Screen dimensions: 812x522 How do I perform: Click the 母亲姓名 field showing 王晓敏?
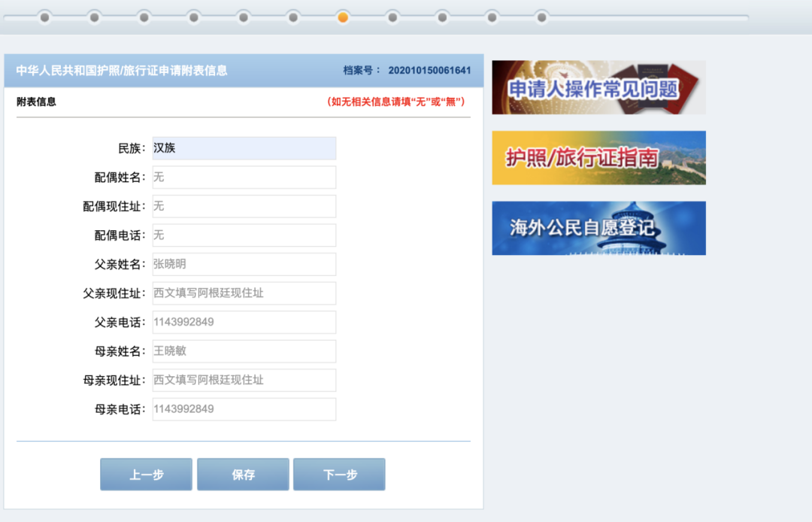(x=242, y=351)
